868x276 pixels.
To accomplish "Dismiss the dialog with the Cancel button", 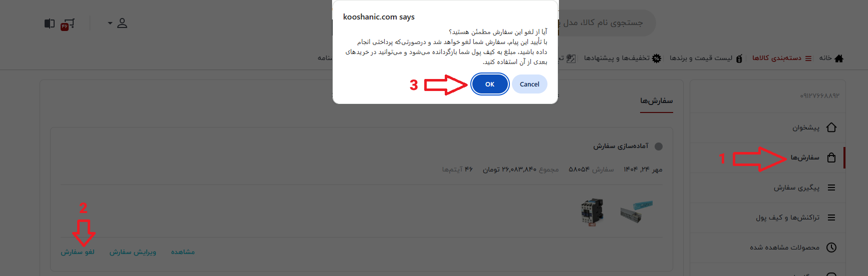I will [529, 84].
